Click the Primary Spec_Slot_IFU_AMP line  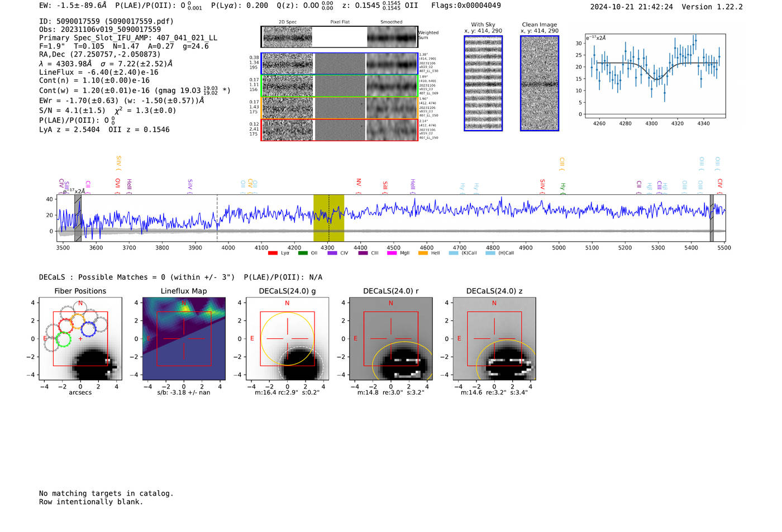pos(128,38)
